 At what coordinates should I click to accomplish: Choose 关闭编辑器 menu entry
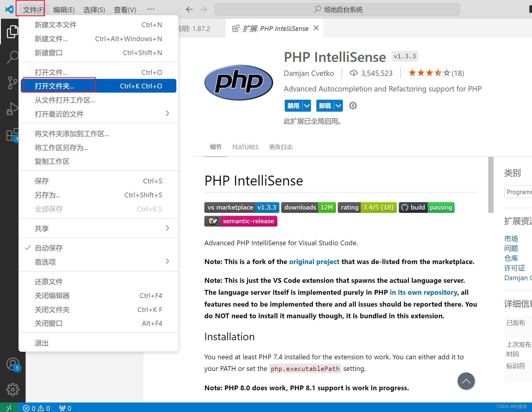click(x=98, y=296)
